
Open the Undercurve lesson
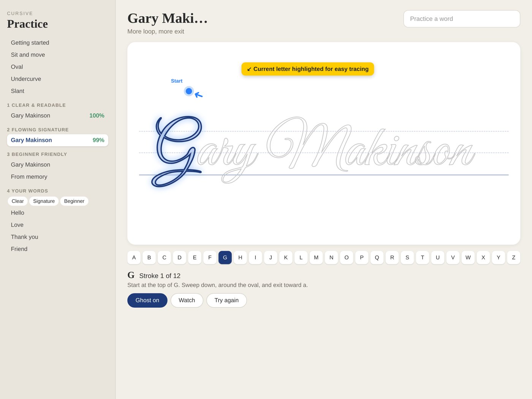click(x=57, y=79)
